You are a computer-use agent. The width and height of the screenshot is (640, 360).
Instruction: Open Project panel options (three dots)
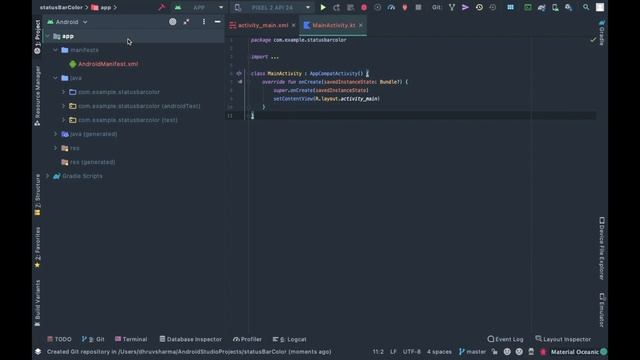click(204, 22)
